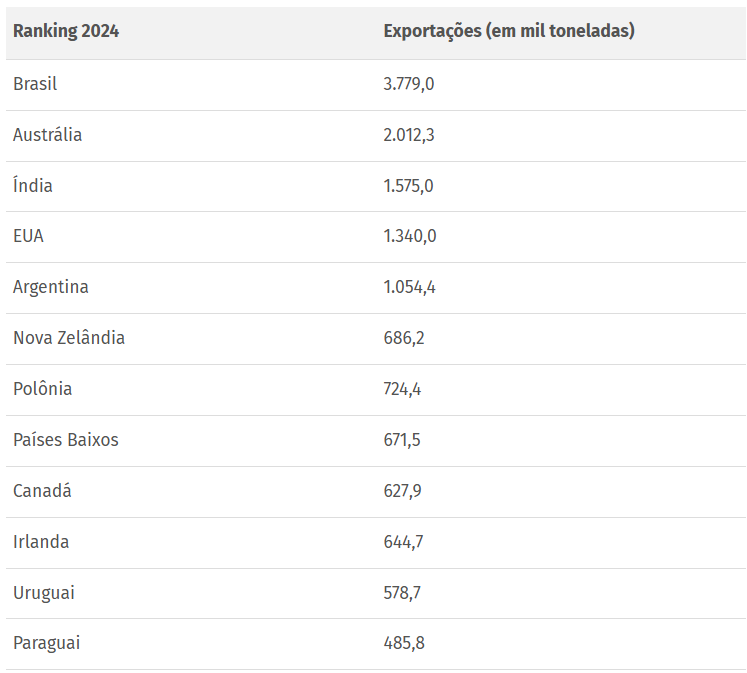
Task: Select the Austrália country cell
Action: point(47,135)
